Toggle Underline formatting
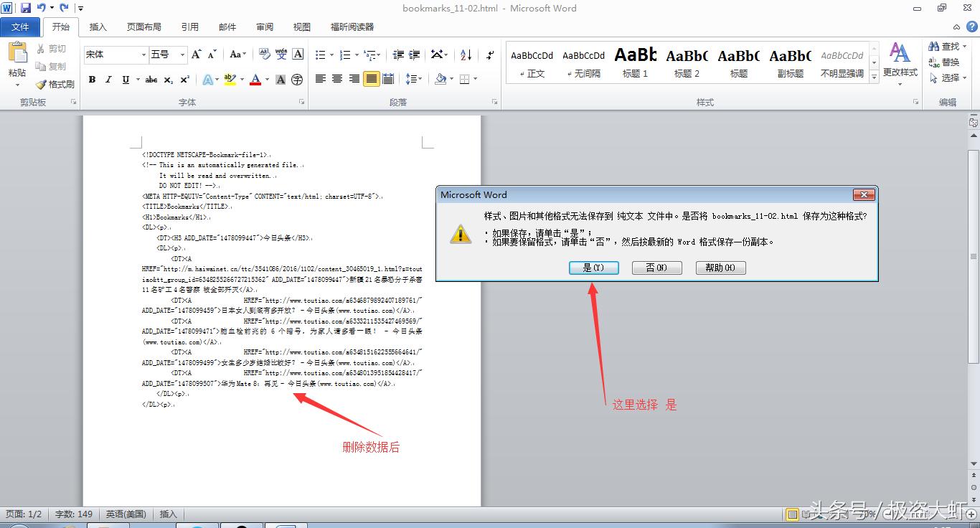This screenshot has width=980, height=528. [126, 80]
